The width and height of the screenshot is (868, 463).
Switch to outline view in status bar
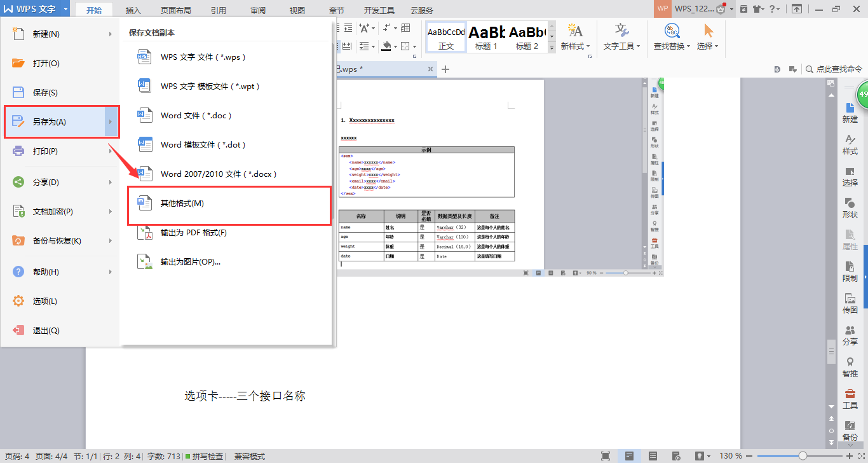coord(653,456)
